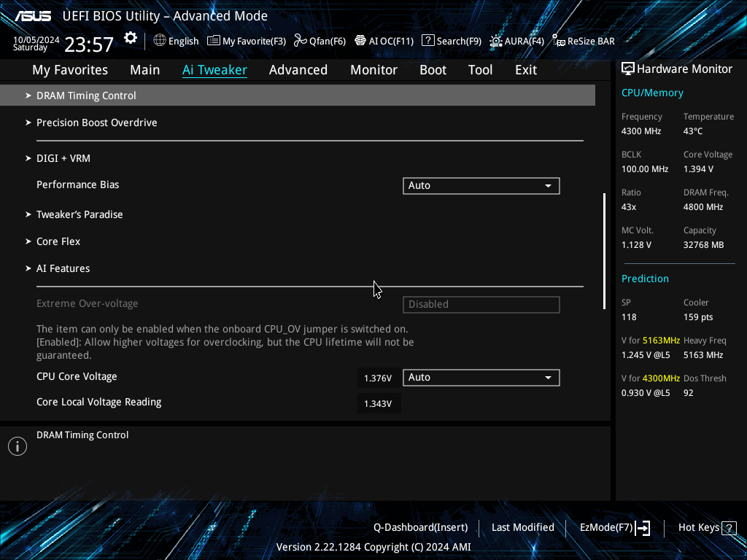The image size is (747, 560).
Task: Click the CPU Core Voltage 1.376V value
Action: [x=378, y=378]
